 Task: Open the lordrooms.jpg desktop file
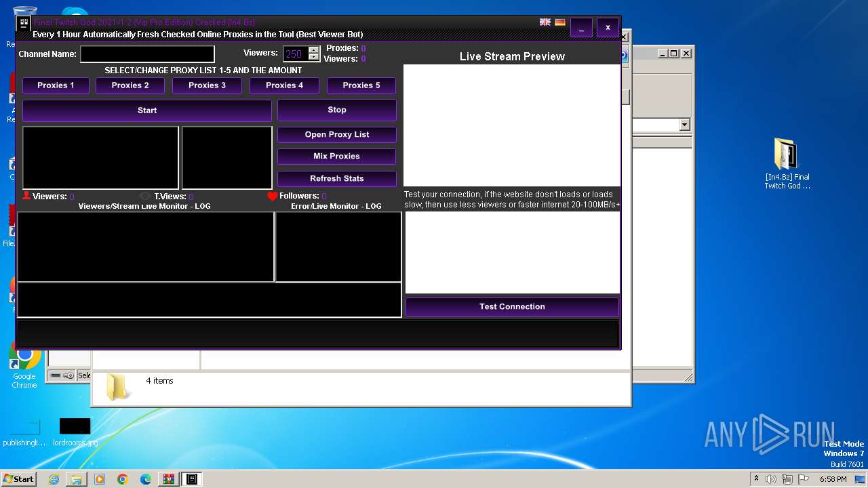pos(75,432)
